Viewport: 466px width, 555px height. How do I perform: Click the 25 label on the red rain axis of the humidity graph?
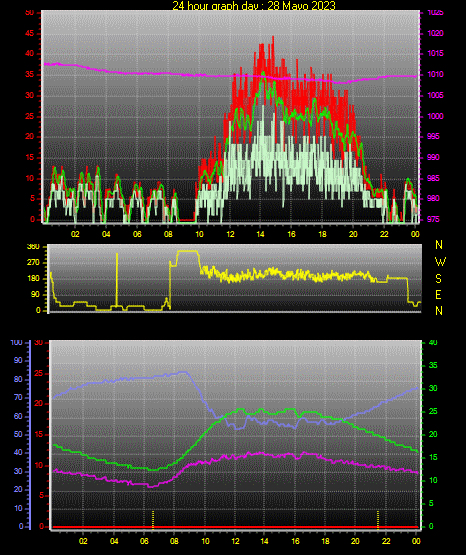pos(39,373)
